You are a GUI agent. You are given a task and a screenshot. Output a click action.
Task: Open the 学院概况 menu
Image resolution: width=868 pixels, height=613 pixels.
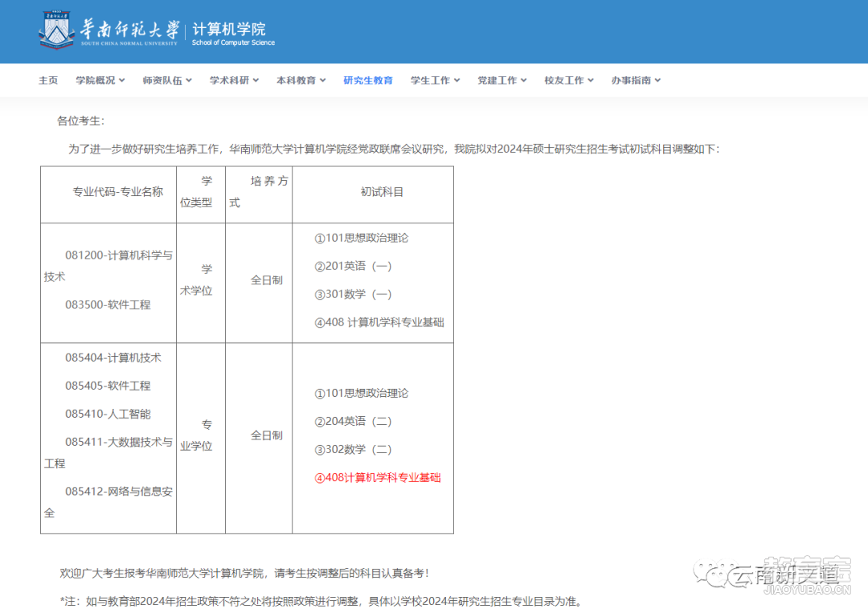click(95, 80)
